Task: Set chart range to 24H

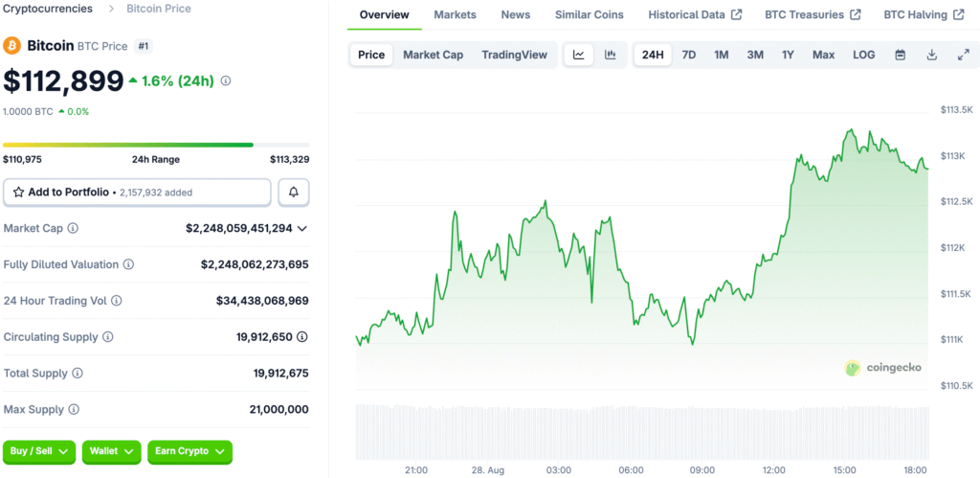Action: pyautogui.click(x=653, y=55)
